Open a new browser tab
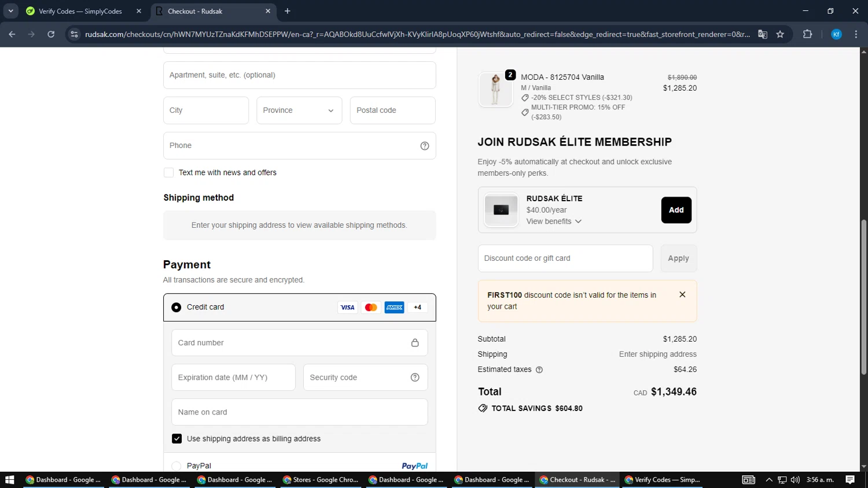Image resolution: width=868 pixels, height=488 pixels. pyautogui.click(x=288, y=11)
